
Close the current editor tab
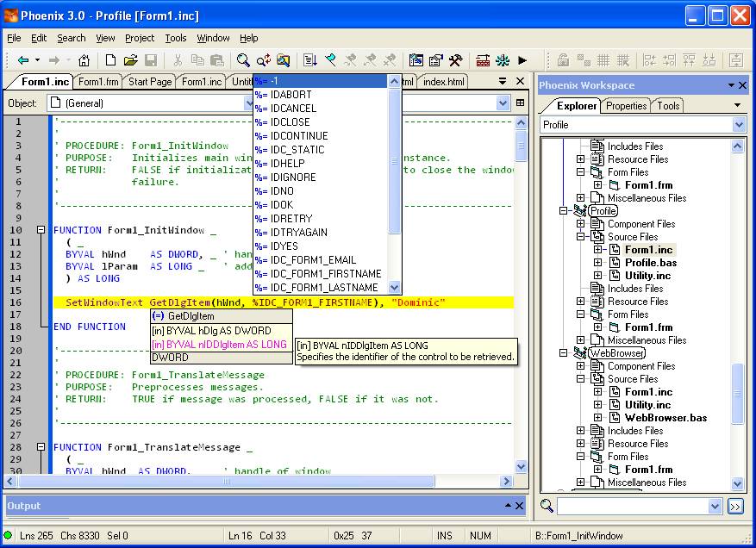[x=520, y=81]
